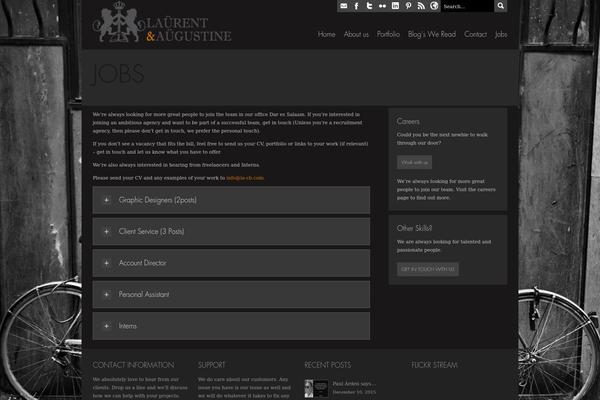Open Blog's We Read menu item
600x400 pixels.
tap(432, 34)
